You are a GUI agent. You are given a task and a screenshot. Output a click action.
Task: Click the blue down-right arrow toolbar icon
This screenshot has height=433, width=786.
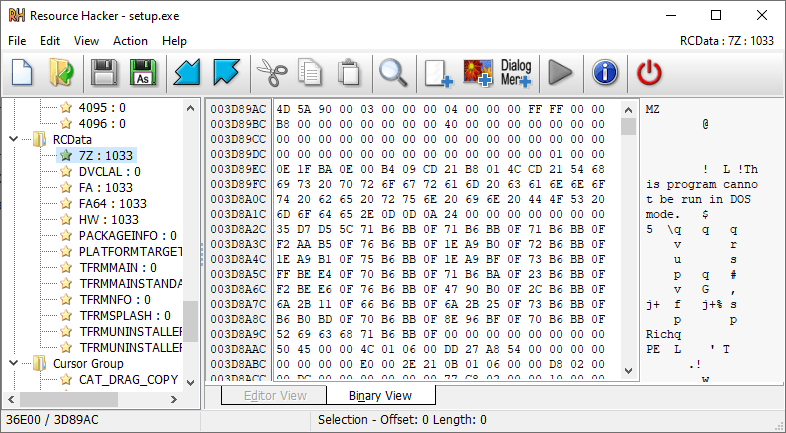[x=226, y=73]
